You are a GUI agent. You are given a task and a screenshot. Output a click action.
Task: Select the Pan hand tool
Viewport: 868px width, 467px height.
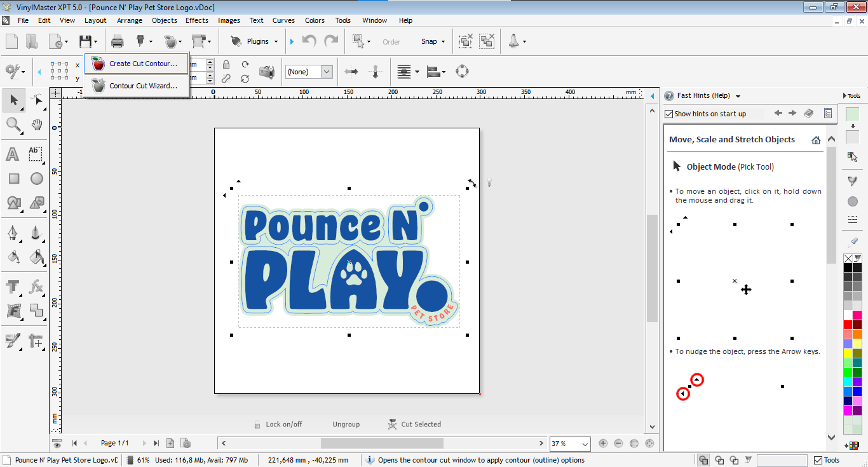point(37,125)
